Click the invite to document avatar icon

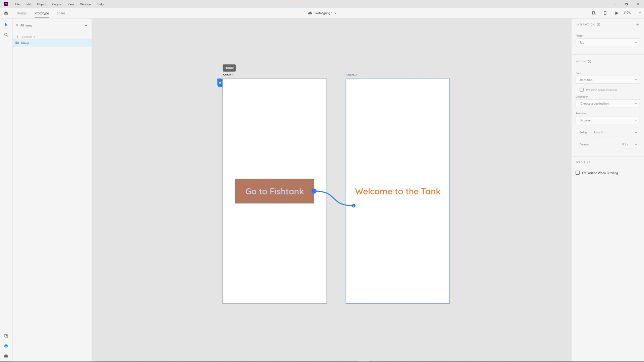[x=594, y=13]
